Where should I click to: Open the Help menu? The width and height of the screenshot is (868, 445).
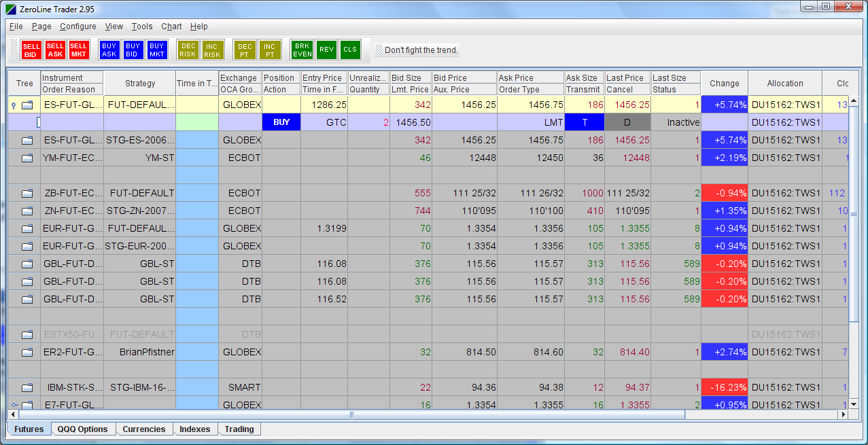click(x=199, y=26)
